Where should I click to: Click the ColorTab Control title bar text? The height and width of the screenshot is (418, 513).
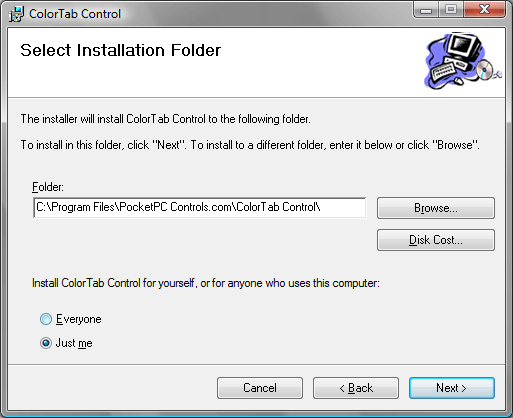[x=75, y=14]
